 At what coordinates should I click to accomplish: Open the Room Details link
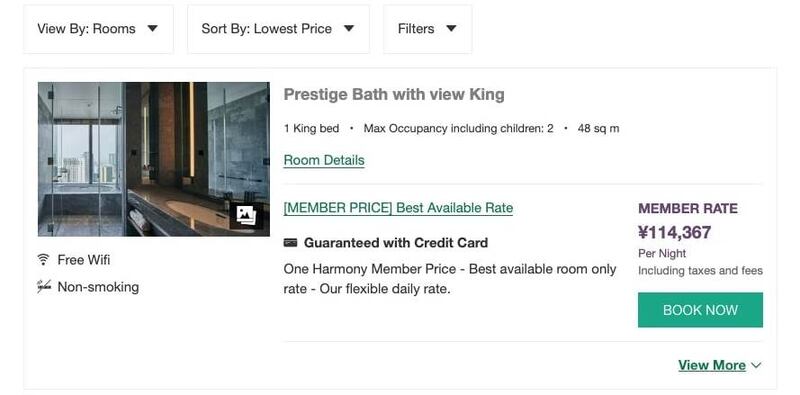click(324, 160)
